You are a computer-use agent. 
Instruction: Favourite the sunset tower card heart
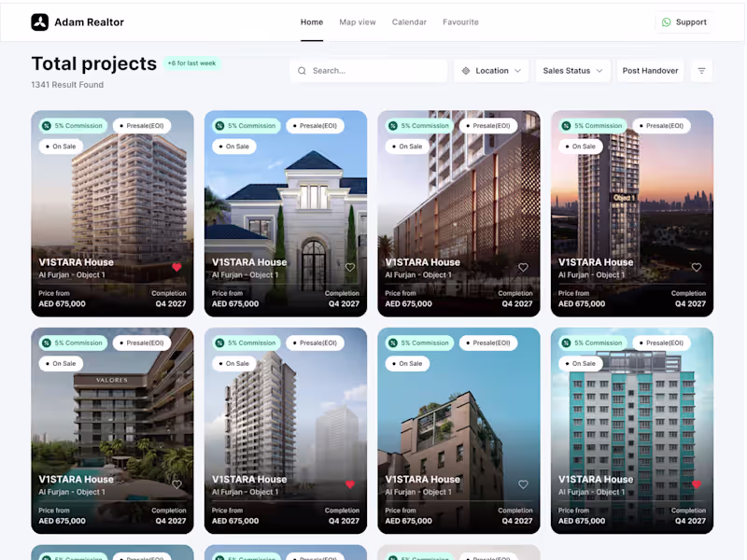tap(697, 267)
